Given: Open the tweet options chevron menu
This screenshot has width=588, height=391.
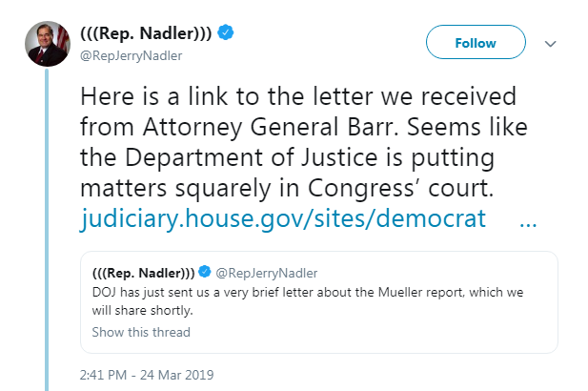Looking at the screenshot, I should (550, 44).
